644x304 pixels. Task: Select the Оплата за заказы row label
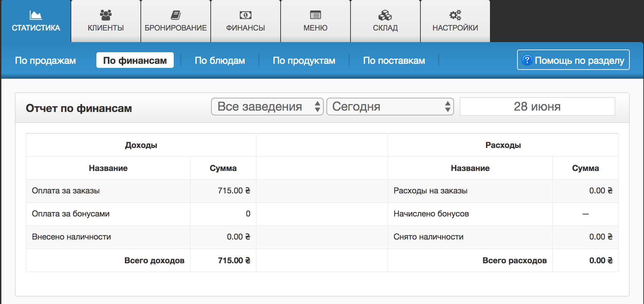point(66,191)
